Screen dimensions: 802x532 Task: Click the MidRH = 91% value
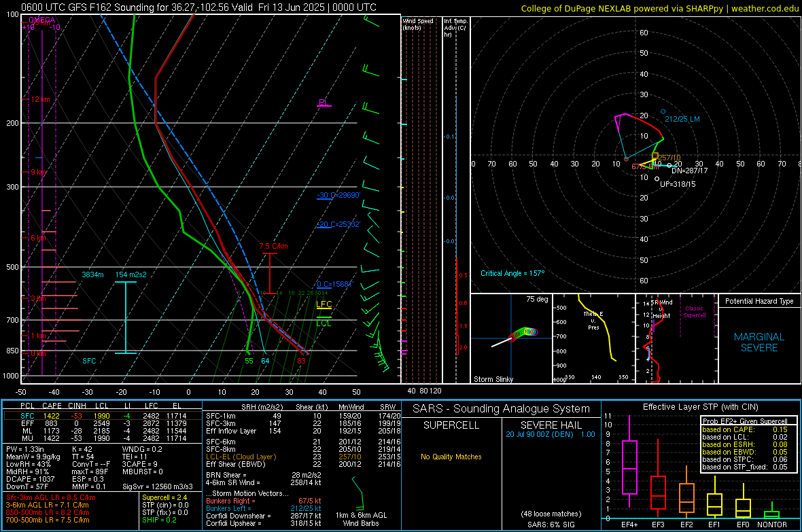pyautogui.click(x=27, y=472)
